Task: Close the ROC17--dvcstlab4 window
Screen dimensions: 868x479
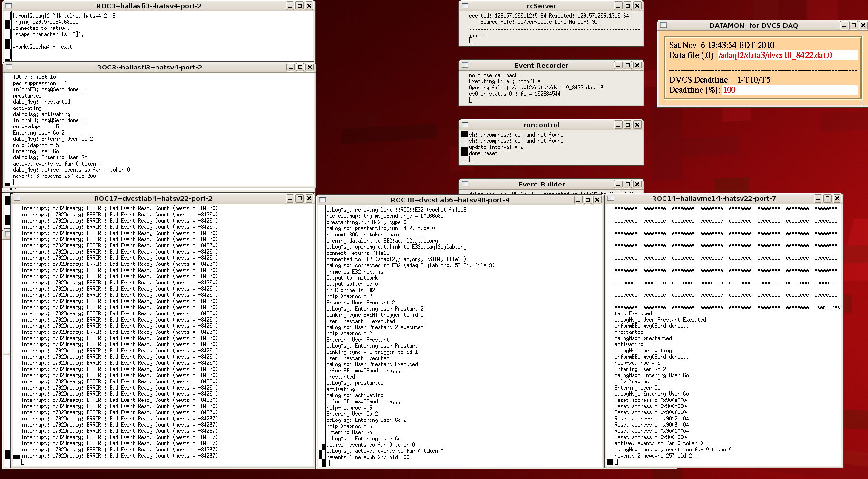Action: click(x=309, y=198)
